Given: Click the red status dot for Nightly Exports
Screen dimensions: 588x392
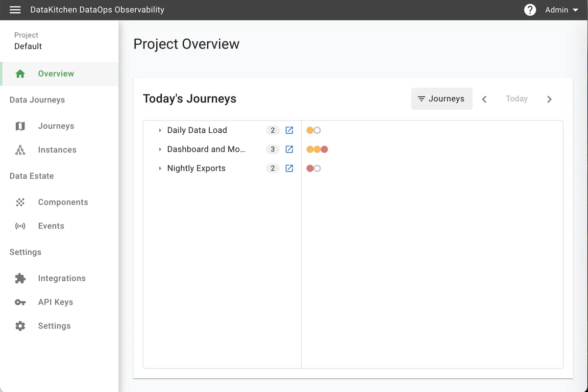Looking at the screenshot, I should pos(310,168).
